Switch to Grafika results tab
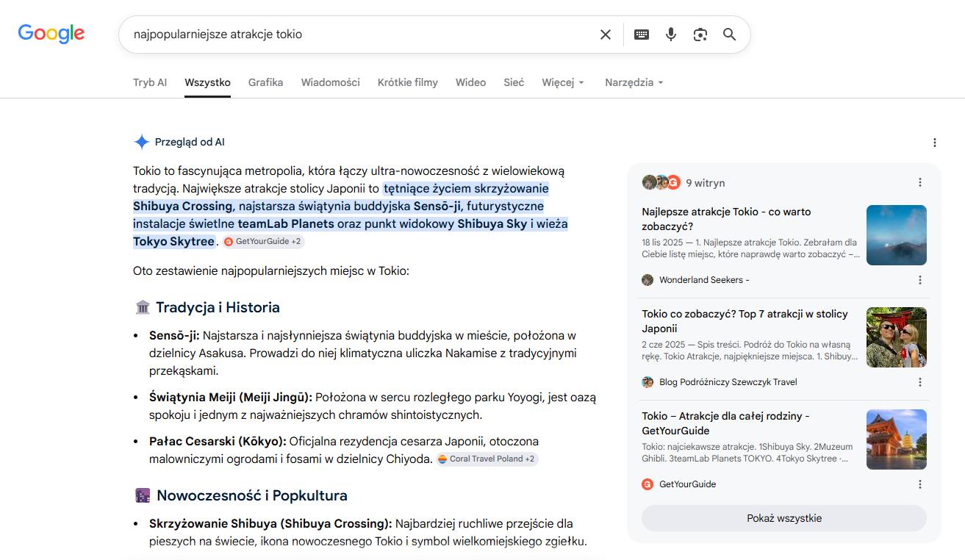 click(266, 82)
